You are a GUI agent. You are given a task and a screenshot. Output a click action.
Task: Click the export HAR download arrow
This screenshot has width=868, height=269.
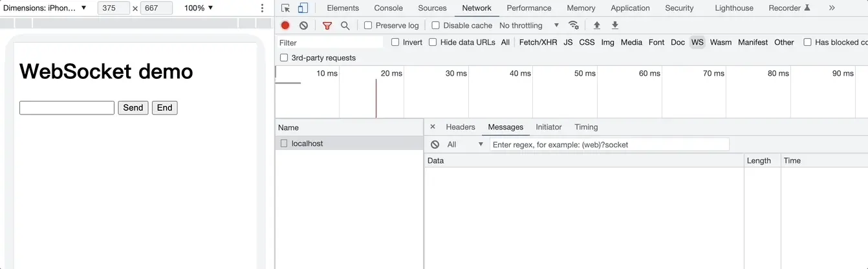615,25
